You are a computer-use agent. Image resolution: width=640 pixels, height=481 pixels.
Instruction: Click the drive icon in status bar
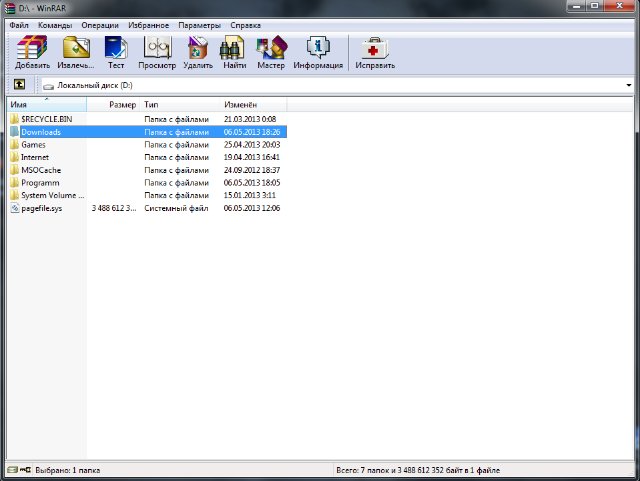(13, 470)
